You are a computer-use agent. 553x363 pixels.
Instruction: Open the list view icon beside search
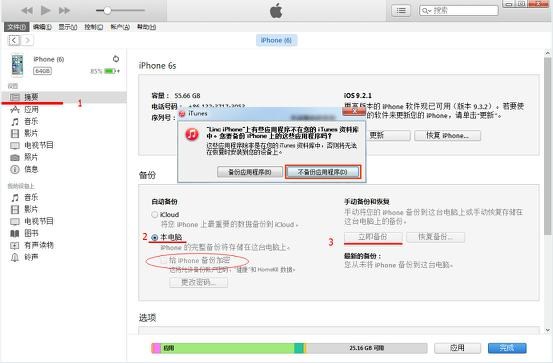pos(401,11)
